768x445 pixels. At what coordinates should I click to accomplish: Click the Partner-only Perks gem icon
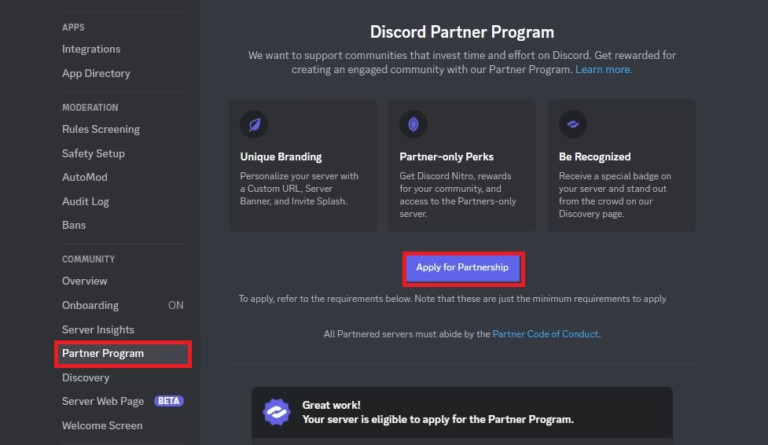click(x=413, y=123)
